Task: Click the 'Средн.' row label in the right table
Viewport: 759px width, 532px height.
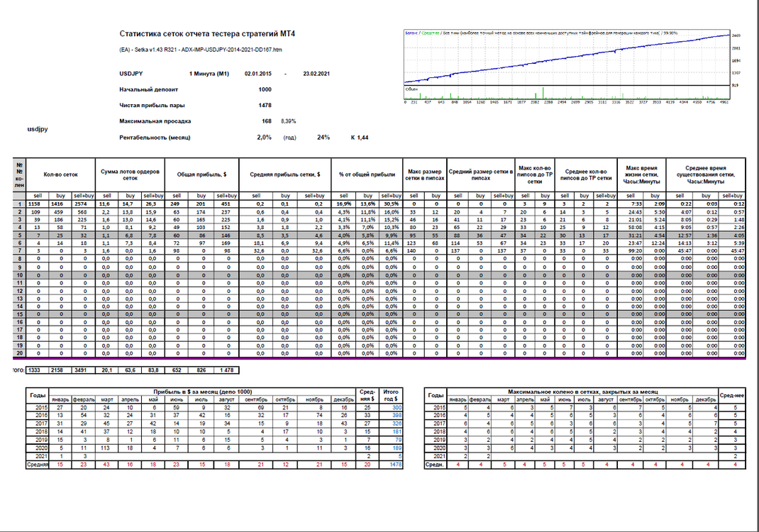Action: coord(435,465)
